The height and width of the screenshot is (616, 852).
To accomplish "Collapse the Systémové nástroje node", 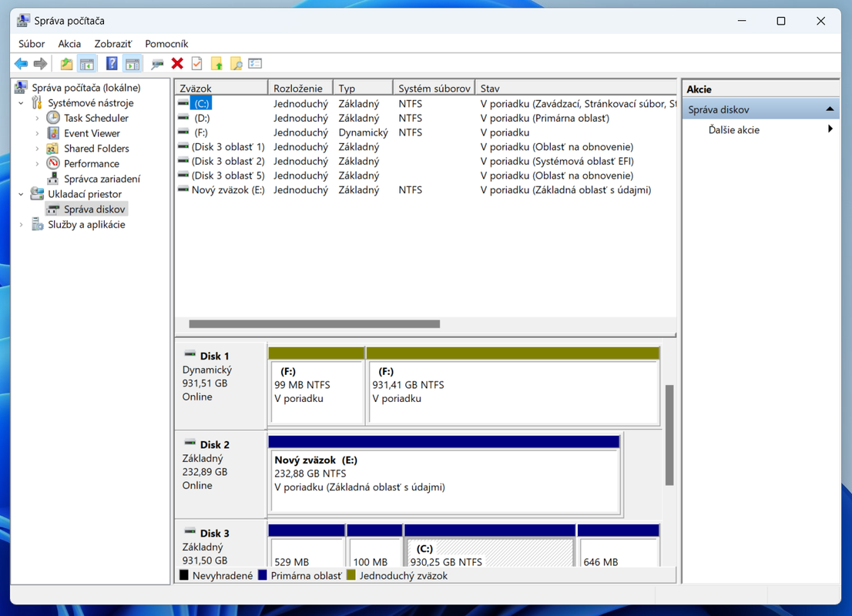I will pos(22,102).
